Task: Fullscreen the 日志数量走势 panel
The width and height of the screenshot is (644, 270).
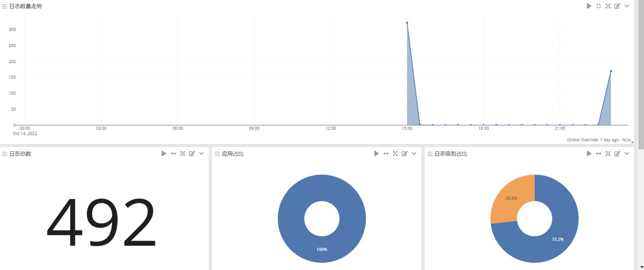Action: point(608,6)
